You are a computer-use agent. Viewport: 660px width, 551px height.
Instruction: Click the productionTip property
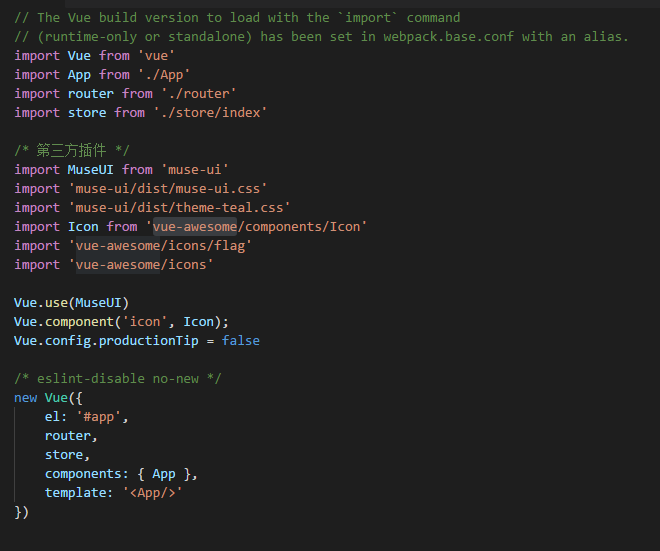[x=149, y=341]
